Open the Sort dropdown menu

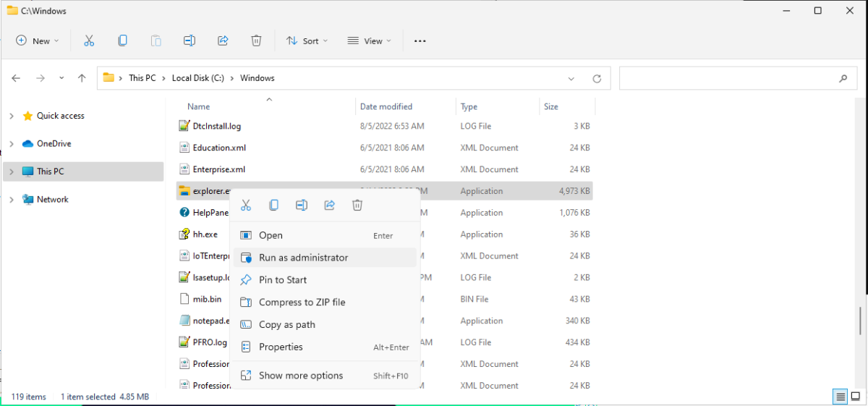click(x=307, y=41)
